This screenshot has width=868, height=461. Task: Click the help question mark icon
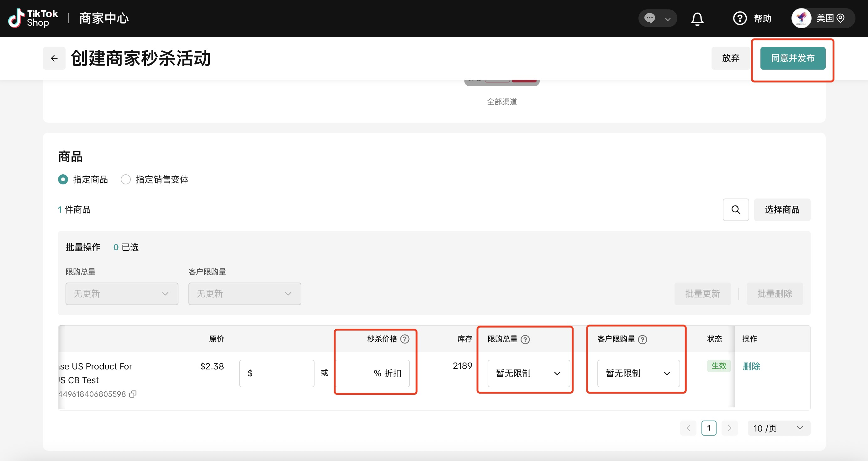click(x=740, y=18)
